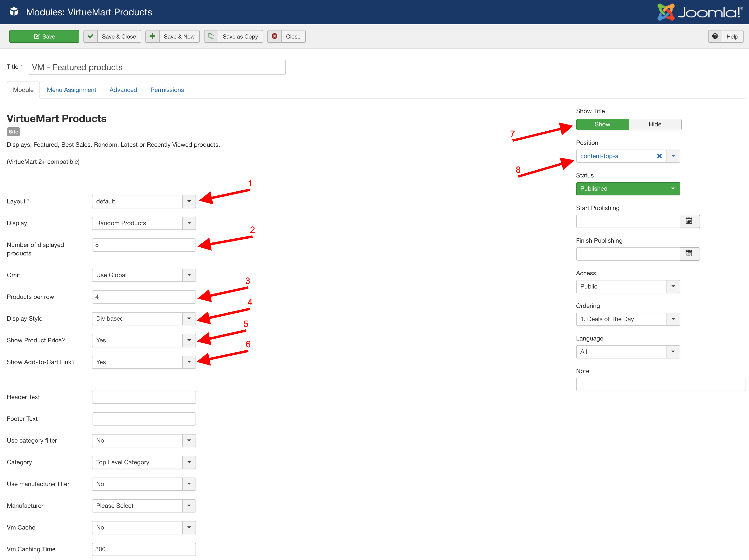Expand the Access Public dropdown
Screen dimensions: 749x560
pos(628,286)
